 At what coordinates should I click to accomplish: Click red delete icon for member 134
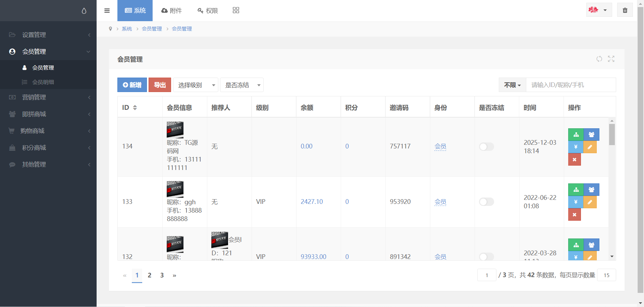click(574, 160)
